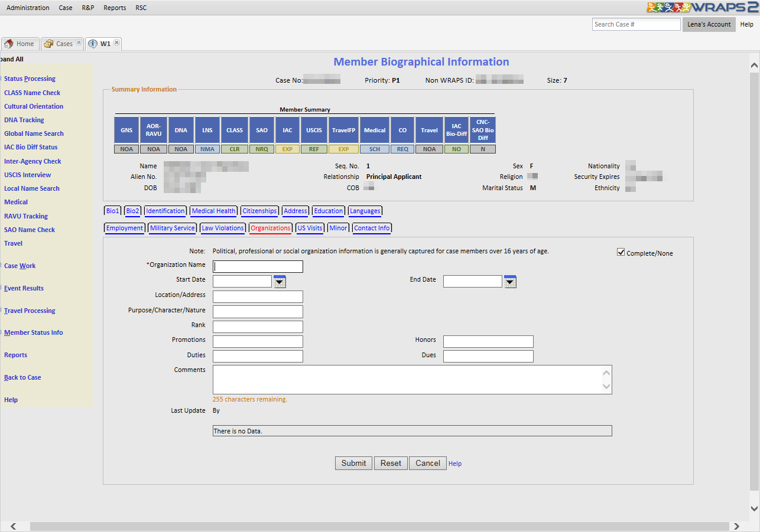Screen dimensions: 760x532
Task: Select the CLASS member summary tile
Action: pos(235,130)
